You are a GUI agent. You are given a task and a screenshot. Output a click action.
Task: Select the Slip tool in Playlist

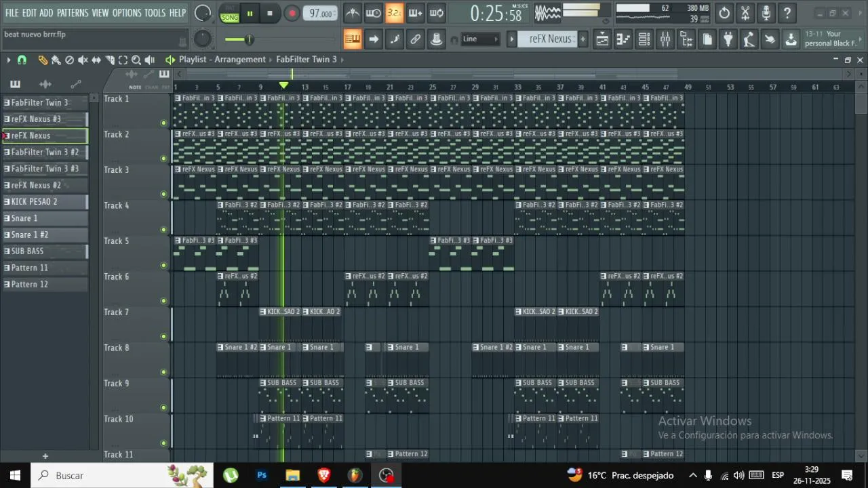pos(96,60)
